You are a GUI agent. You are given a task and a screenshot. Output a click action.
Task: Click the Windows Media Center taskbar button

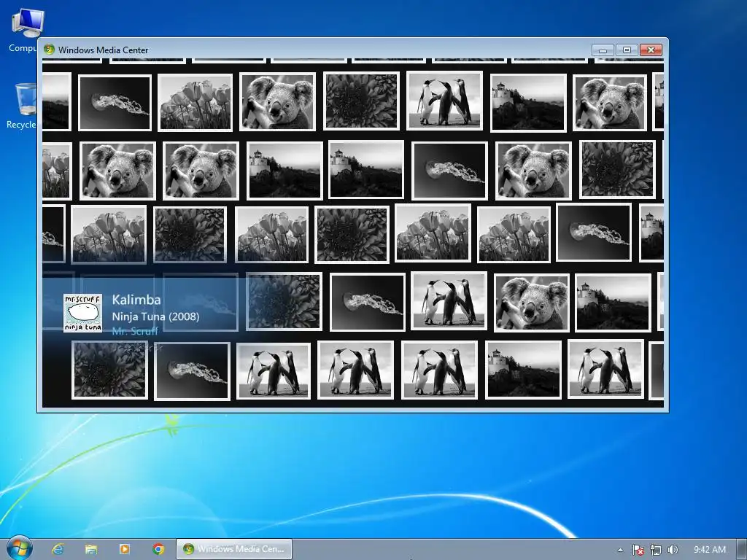[234, 549]
